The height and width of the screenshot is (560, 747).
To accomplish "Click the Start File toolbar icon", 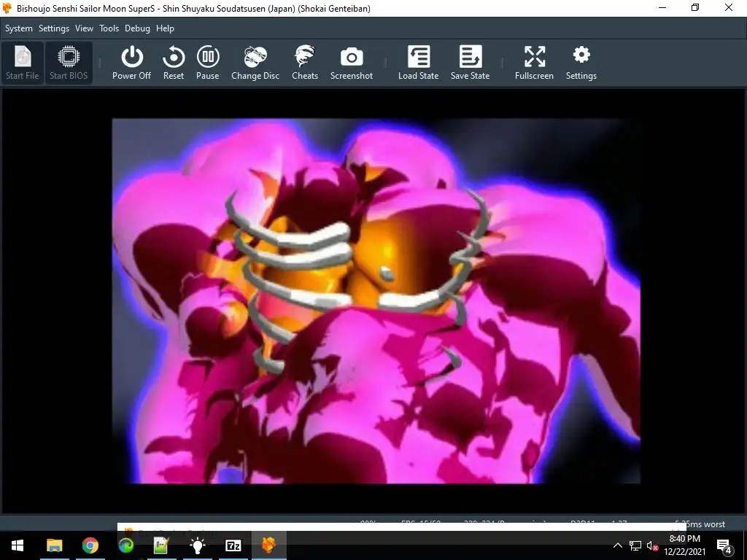I will tap(23, 63).
